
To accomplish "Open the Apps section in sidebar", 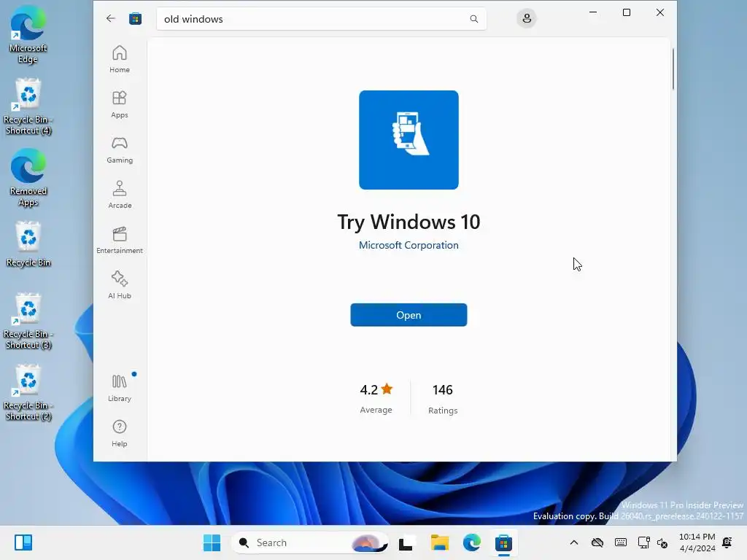I will point(120,104).
